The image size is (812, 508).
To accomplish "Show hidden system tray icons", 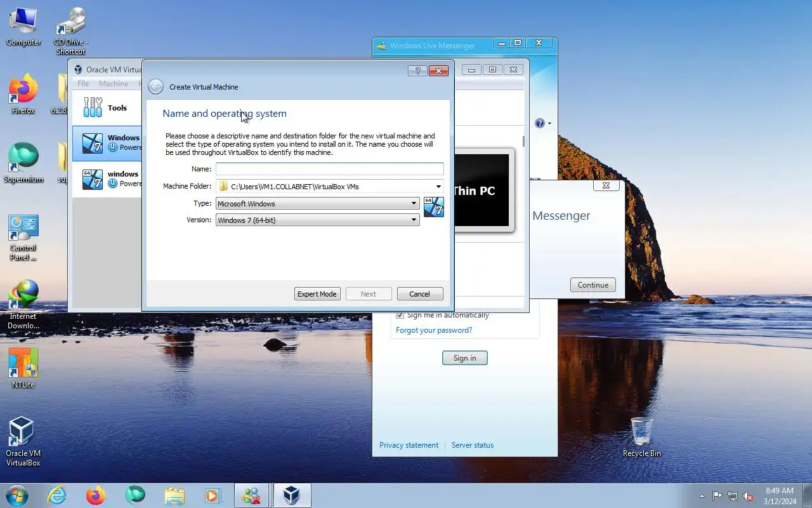I will click(702, 496).
